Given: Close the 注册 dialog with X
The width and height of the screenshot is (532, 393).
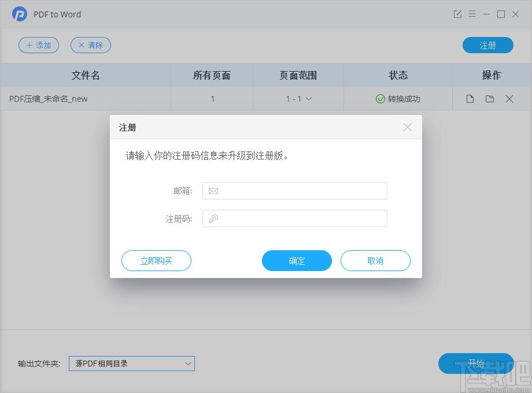Looking at the screenshot, I should [x=408, y=127].
